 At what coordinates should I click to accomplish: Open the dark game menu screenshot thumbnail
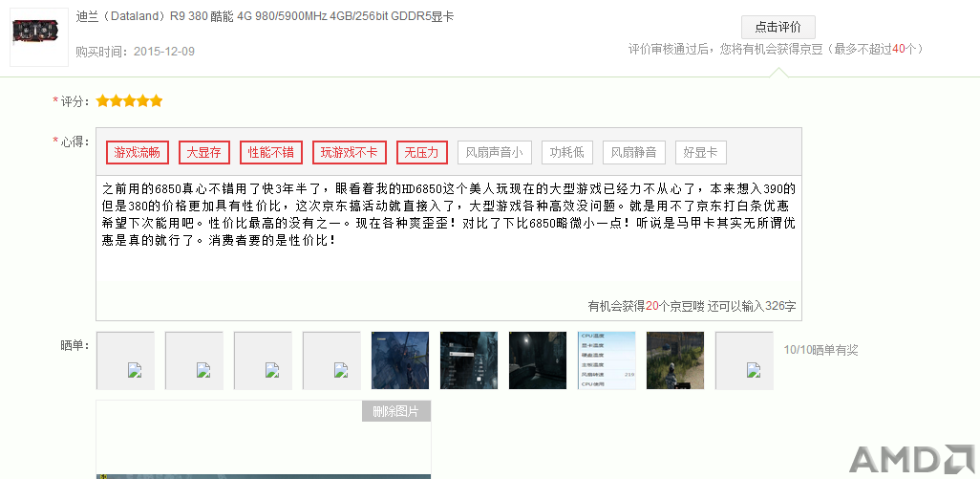click(x=469, y=360)
